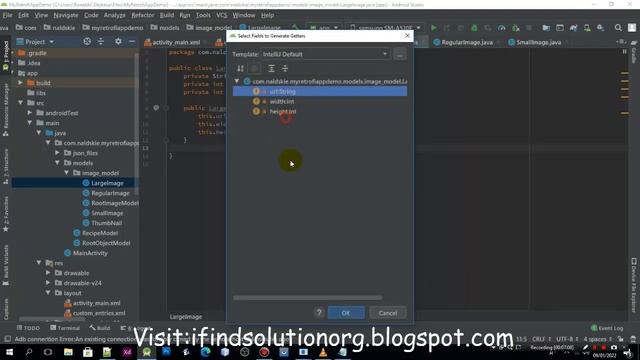The width and height of the screenshot is (640, 360).
Task: Collapse the models package
Action: coord(58,162)
